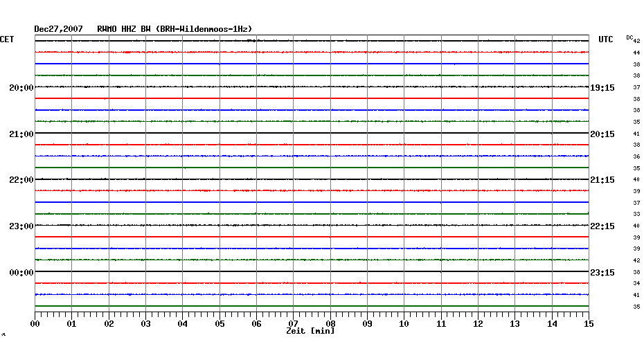Select the 23:00 CET time label
Screen dimensions: 644x342
pyautogui.click(x=21, y=226)
